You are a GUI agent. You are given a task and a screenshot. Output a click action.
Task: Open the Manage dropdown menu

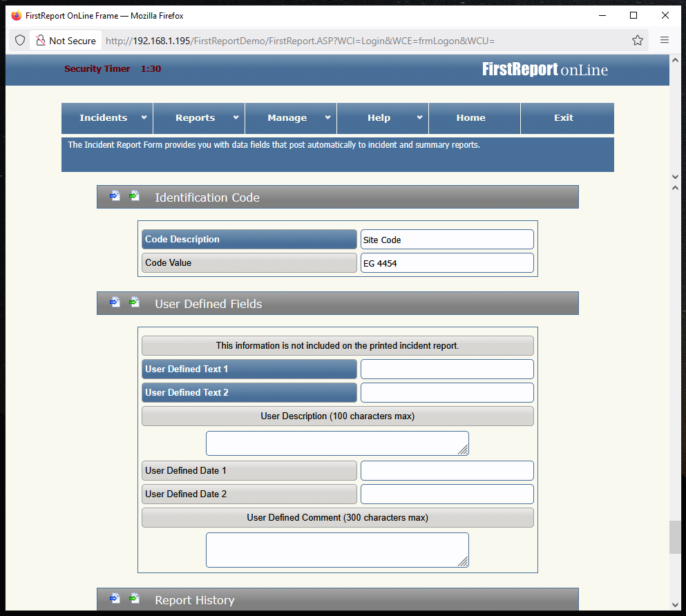(x=291, y=118)
